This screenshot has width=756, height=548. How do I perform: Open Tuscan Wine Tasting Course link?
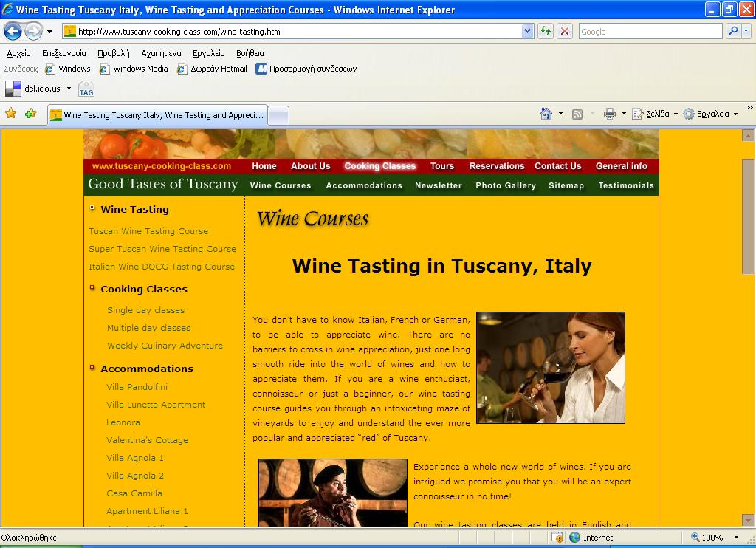[148, 231]
